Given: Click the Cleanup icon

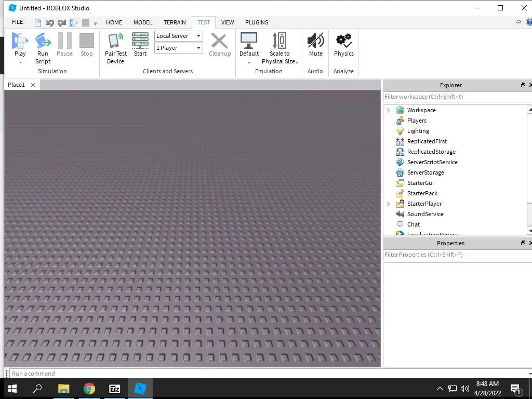Looking at the screenshot, I should tap(220, 41).
